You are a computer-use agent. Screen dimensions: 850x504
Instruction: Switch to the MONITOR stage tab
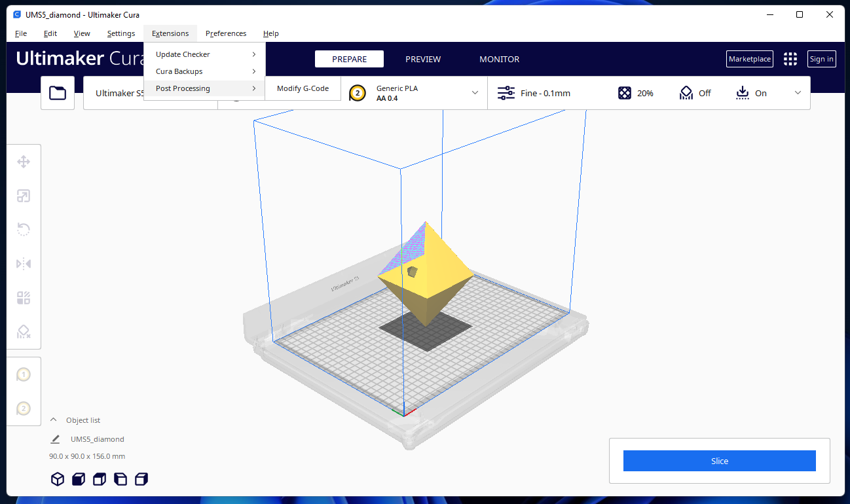[500, 59]
